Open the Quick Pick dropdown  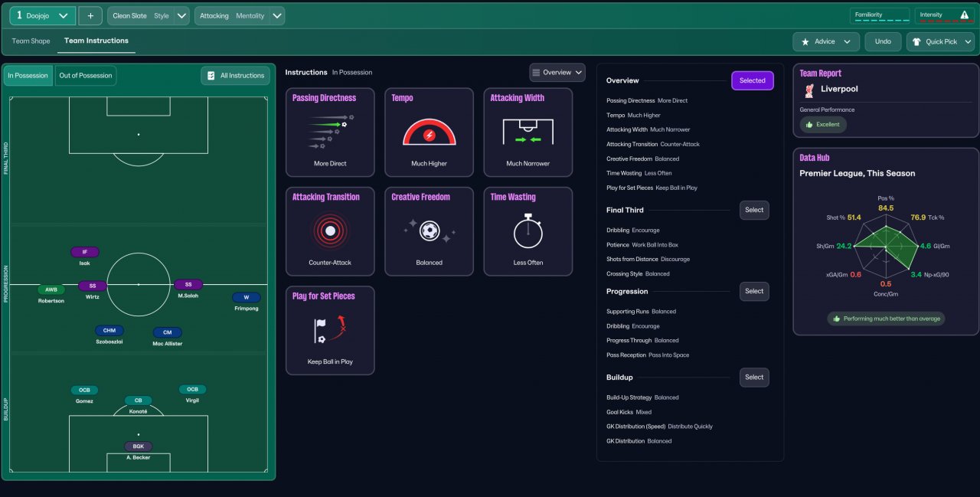pos(940,41)
